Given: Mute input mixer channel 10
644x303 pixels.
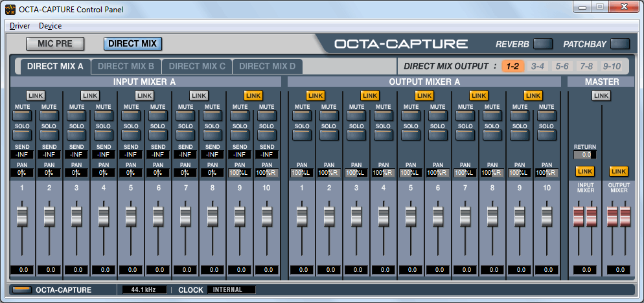Looking at the screenshot, I should click(267, 115).
